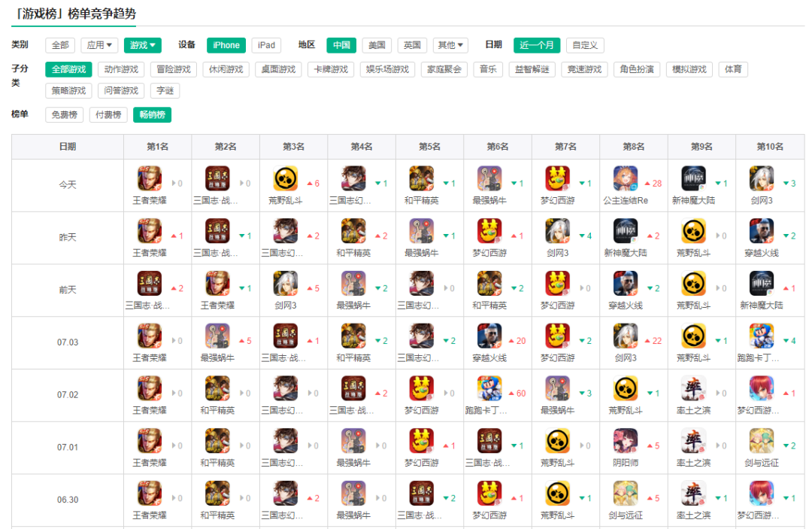Filter by 家庭聚会 subcategory
812x529 pixels.
[444, 69]
